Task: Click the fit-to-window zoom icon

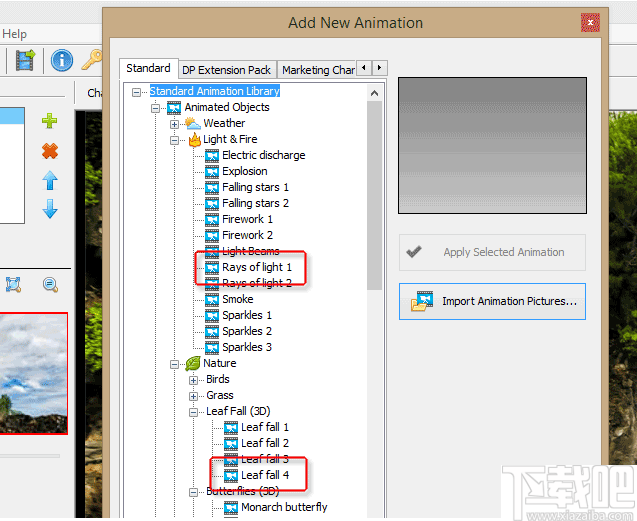Action: [x=13, y=284]
